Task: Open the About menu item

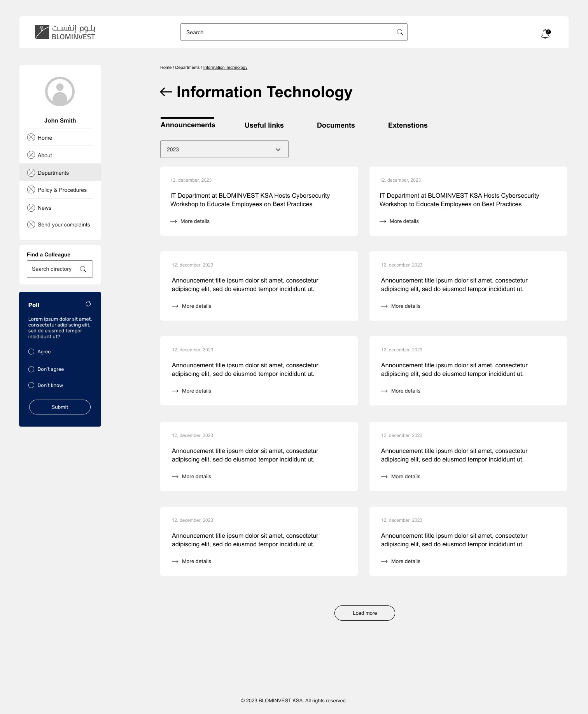Action: (60, 155)
